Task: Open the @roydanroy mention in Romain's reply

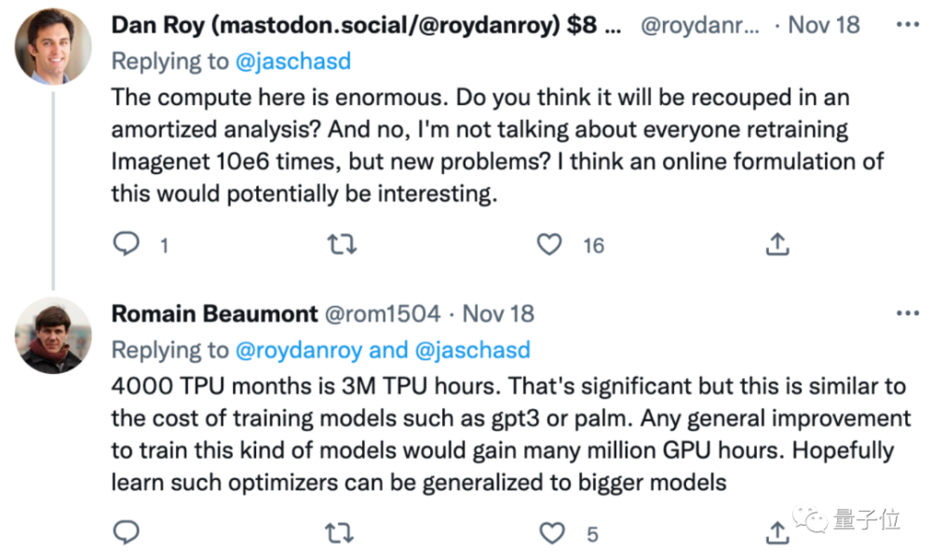Action: 299,350
